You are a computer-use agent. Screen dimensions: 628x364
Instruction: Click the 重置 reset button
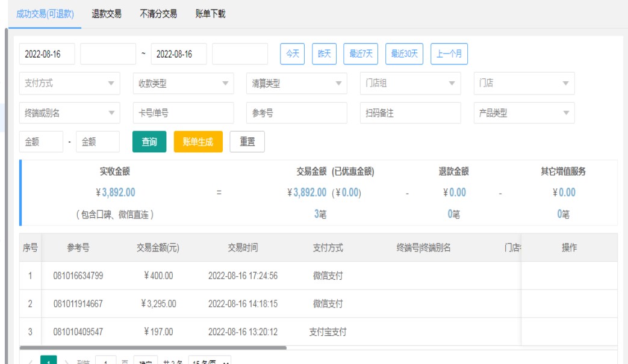click(x=247, y=141)
